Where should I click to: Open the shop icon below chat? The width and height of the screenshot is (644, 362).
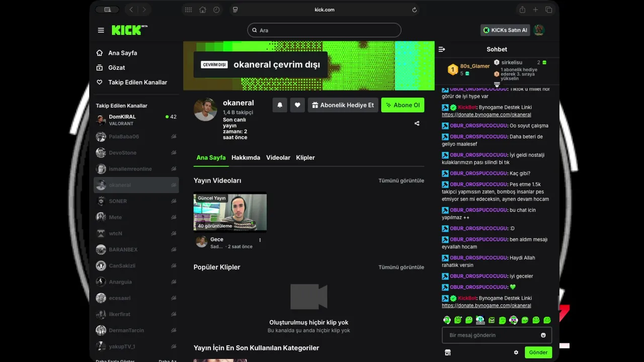click(x=448, y=352)
